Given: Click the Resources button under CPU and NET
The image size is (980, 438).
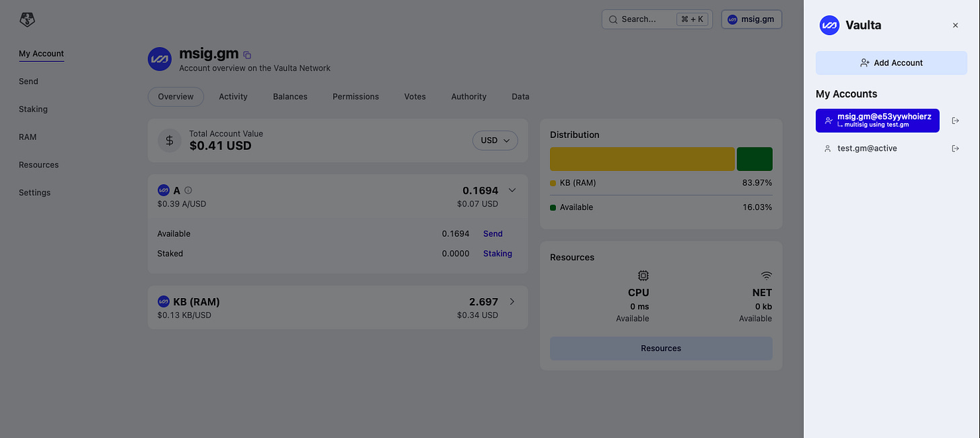Looking at the screenshot, I should pyautogui.click(x=661, y=348).
